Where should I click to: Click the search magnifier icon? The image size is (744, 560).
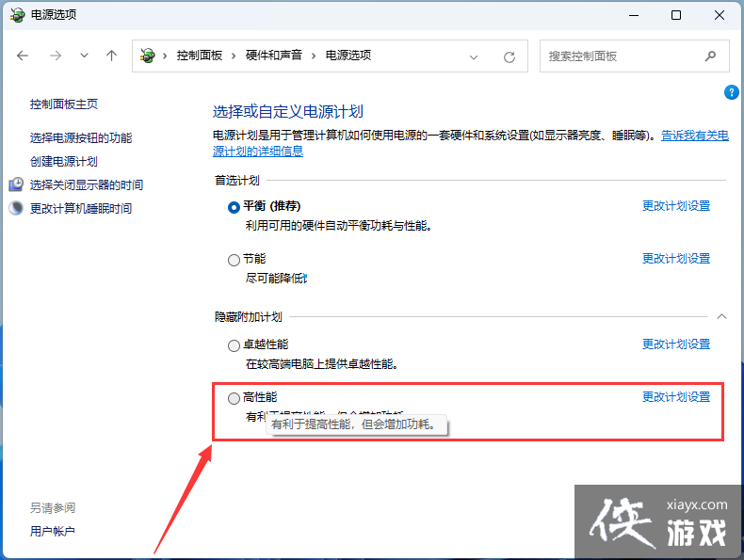(x=710, y=56)
